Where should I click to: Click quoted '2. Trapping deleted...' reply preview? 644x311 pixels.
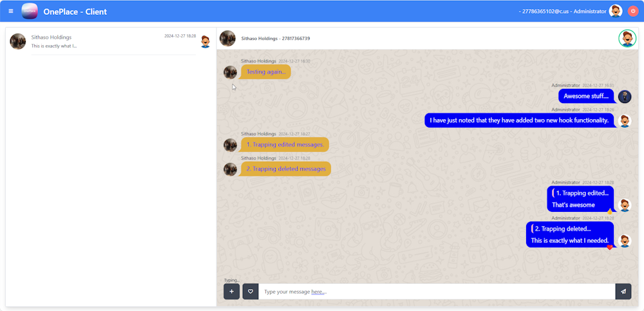561,229
